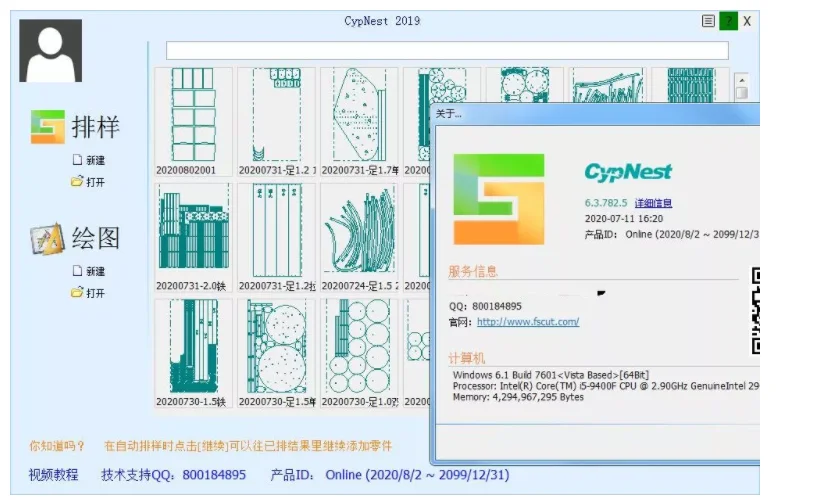The height and width of the screenshot is (500, 830).
Task: Click build date 2020-07-11 16:20
Action: [624, 219]
